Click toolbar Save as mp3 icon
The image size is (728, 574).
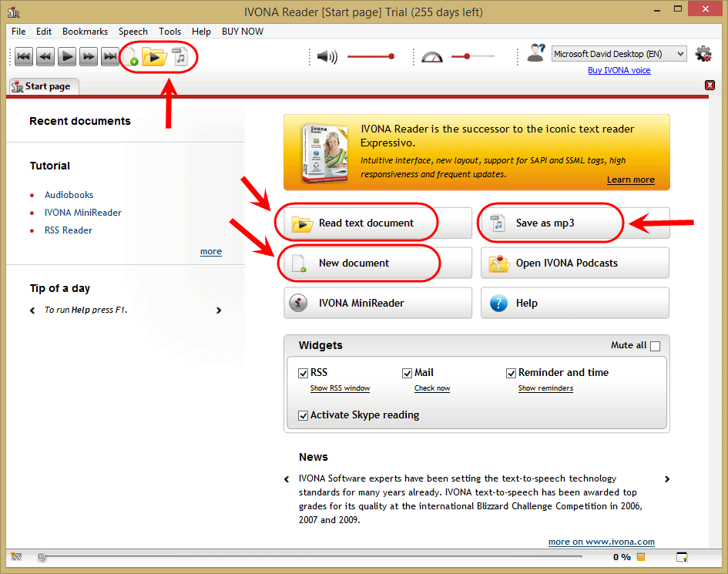179,57
